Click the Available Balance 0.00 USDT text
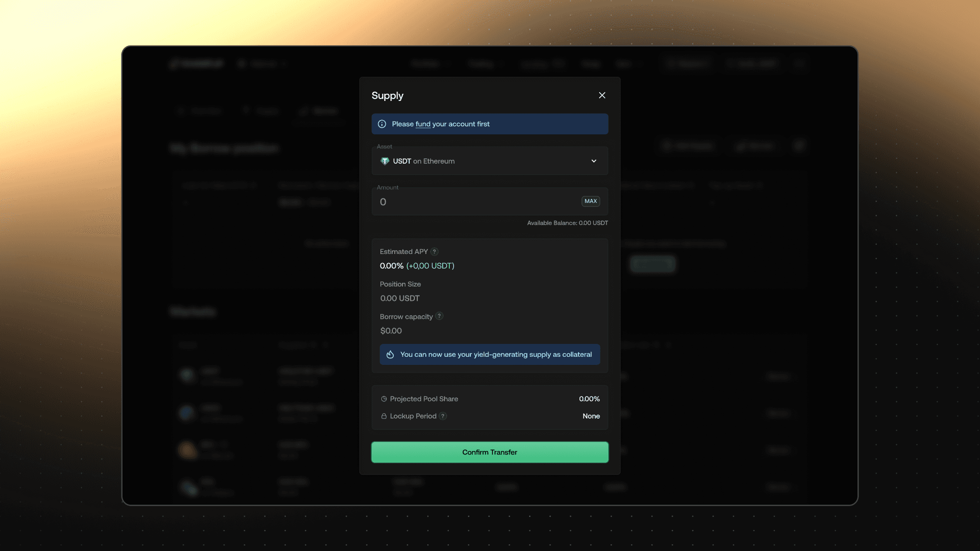The height and width of the screenshot is (551, 980). (x=567, y=223)
